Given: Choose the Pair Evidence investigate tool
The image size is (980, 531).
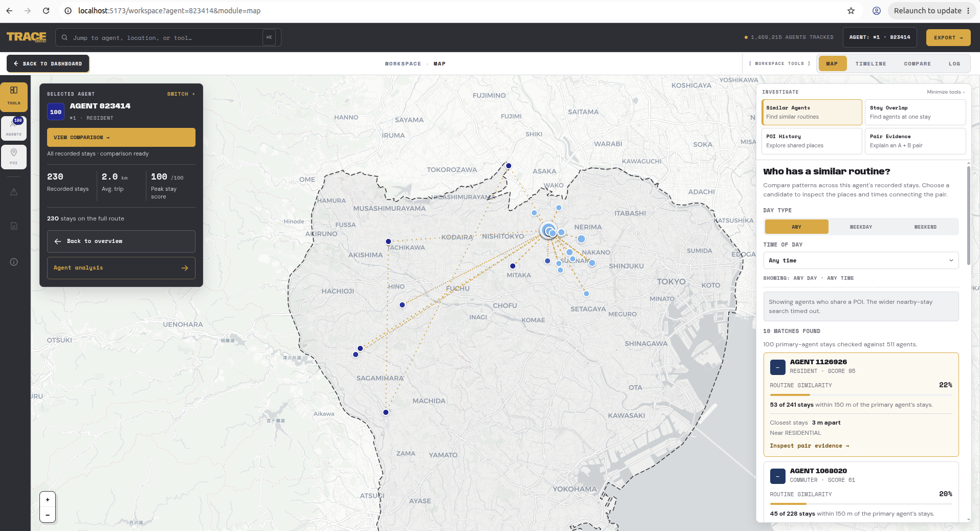Looking at the screenshot, I should click(x=915, y=141).
